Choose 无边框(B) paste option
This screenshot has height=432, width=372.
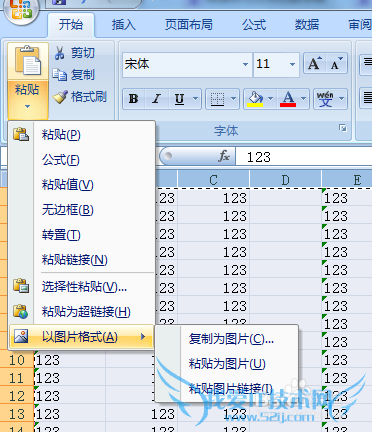click(82, 210)
